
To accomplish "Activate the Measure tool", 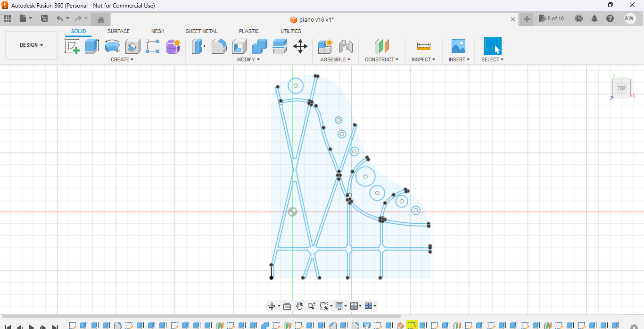I will tap(423, 46).
